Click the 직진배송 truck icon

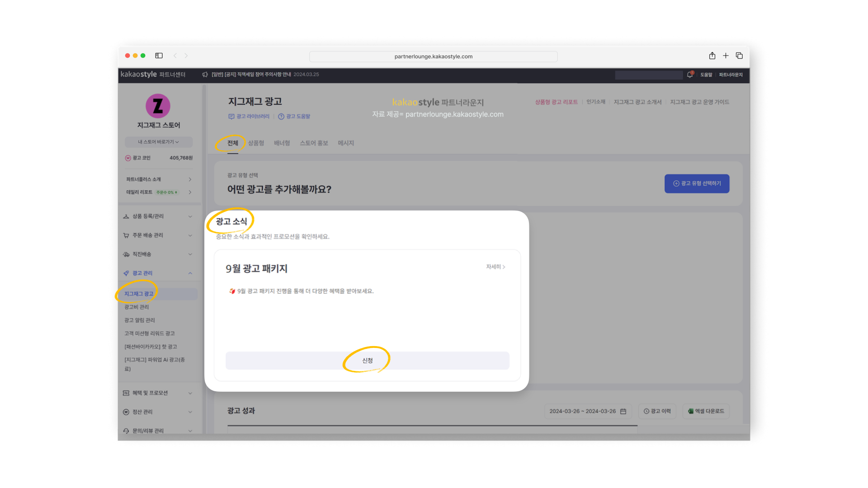click(126, 254)
